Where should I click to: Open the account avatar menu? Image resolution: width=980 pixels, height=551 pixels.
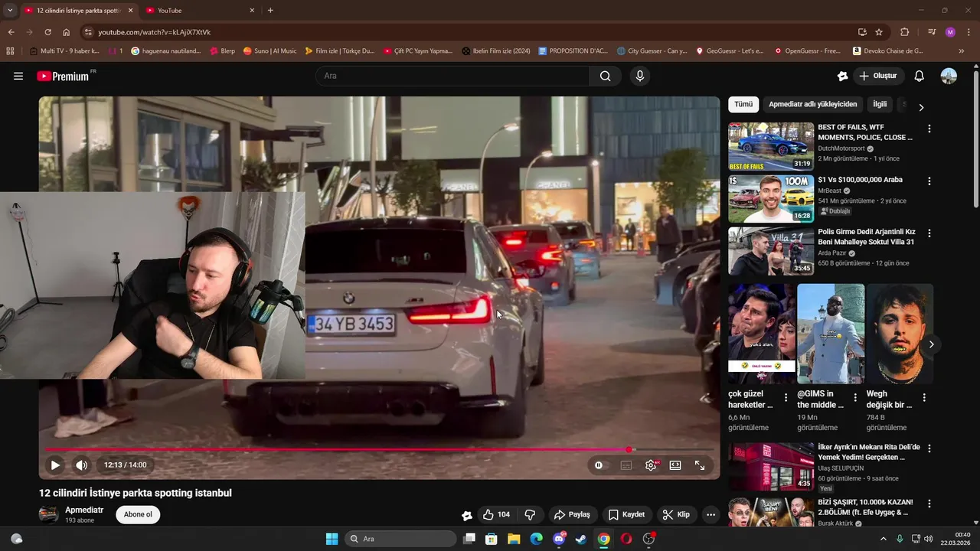(x=949, y=76)
